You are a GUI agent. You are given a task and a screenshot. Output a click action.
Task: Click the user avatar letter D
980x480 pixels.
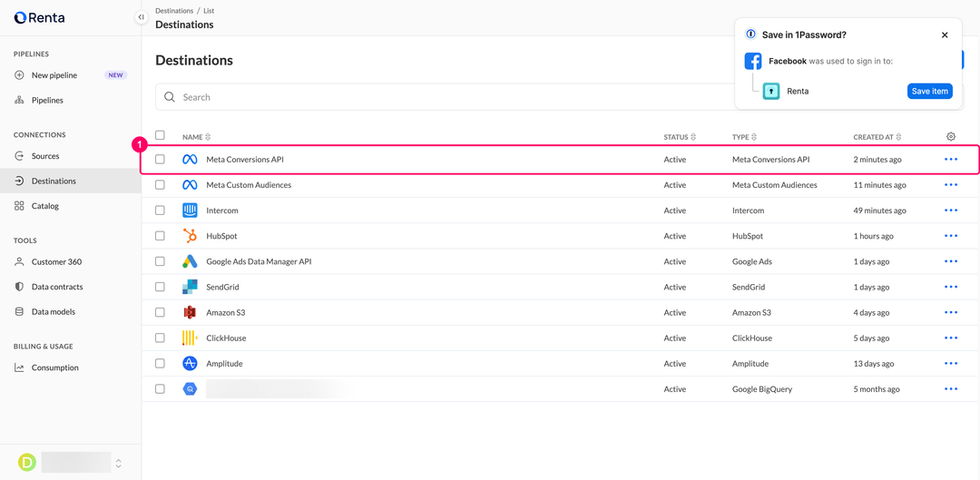click(27, 463)
